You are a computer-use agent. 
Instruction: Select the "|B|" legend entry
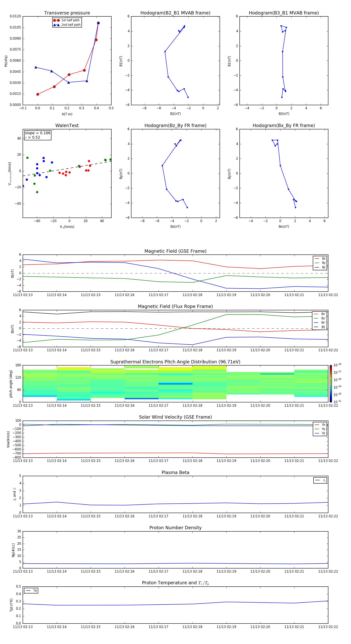[x=320, y=327]
